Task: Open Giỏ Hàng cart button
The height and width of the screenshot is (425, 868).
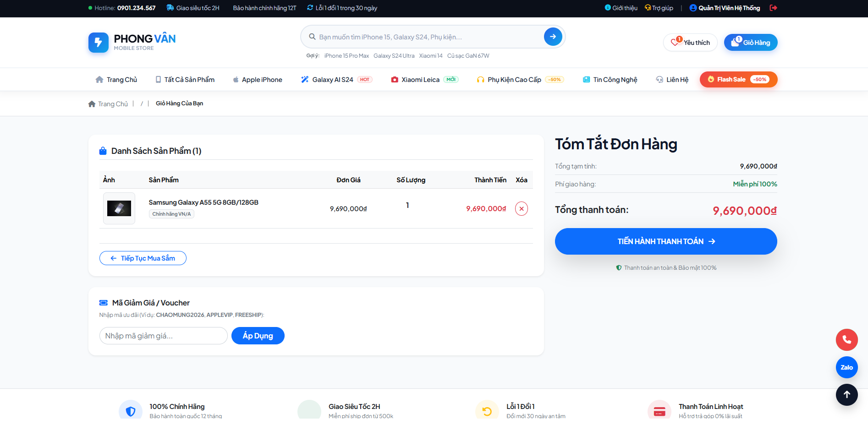Action: (x=751, y=43)
